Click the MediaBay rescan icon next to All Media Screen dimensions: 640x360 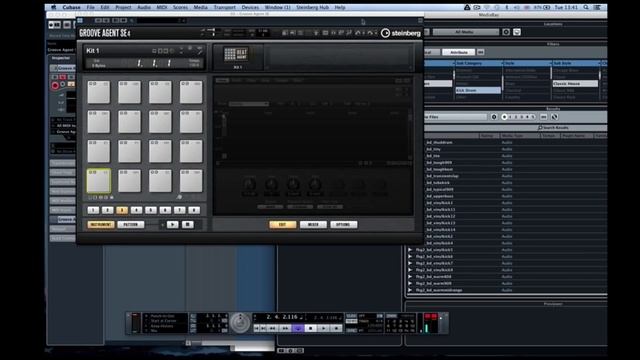point(517,32)
